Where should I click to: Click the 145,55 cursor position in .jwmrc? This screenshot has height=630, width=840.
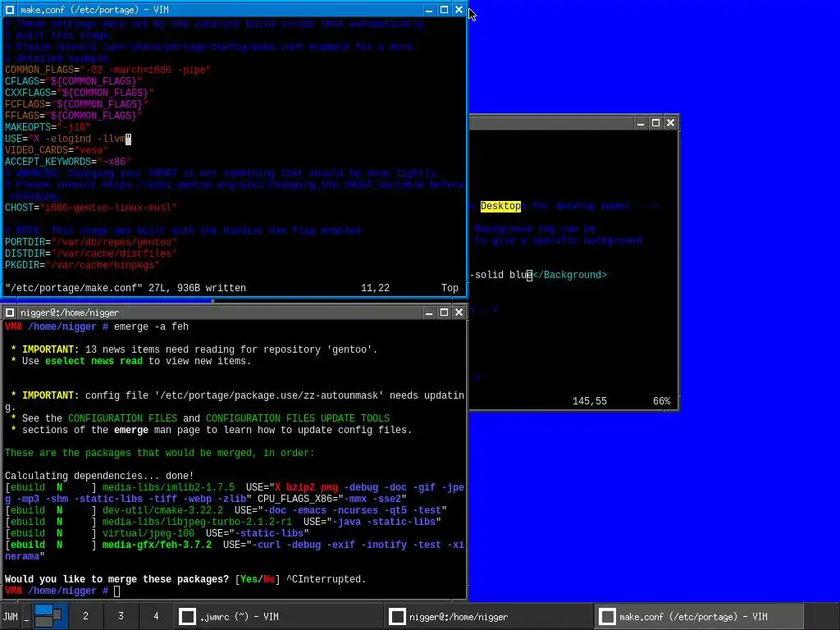590,401
